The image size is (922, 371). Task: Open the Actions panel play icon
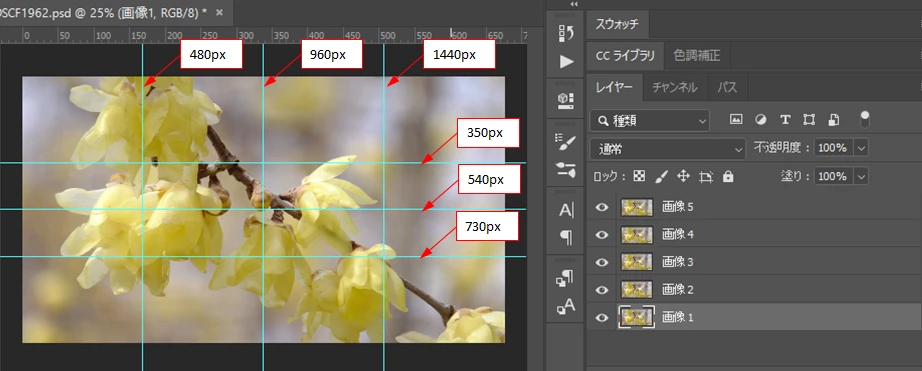[x=566, y=62]
